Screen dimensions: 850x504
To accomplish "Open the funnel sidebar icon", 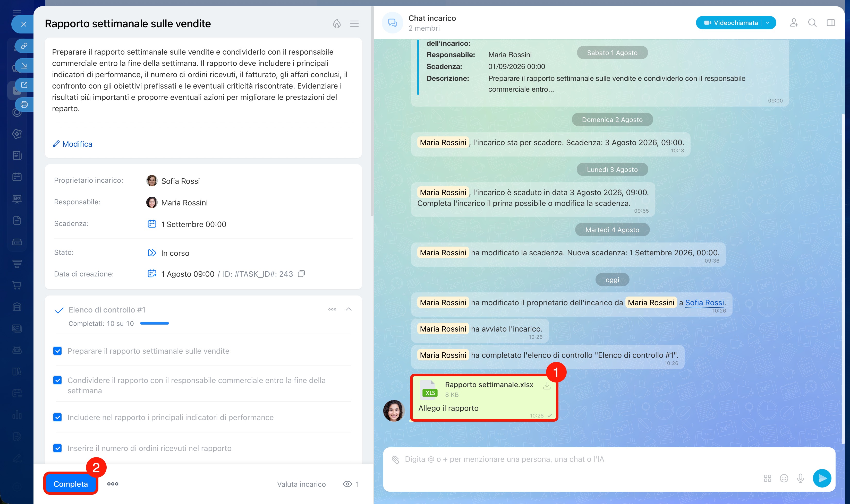I will pyautogui.click(x=17, y=263).
